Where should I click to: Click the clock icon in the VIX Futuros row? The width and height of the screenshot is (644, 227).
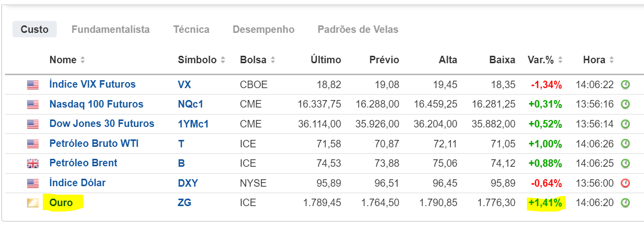625,85
